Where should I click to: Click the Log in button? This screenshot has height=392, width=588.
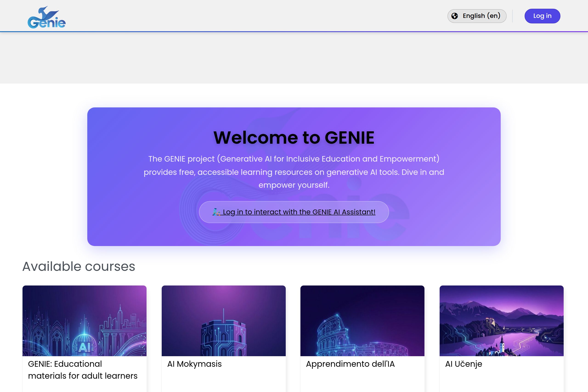tap(542, 16)
